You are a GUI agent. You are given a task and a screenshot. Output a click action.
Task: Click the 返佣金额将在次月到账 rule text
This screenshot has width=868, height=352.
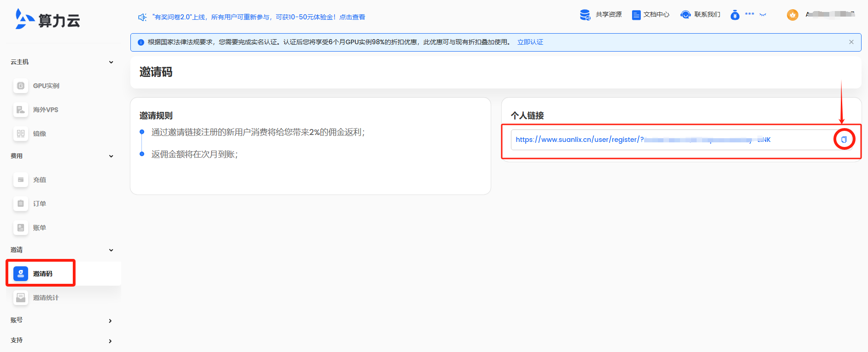click(x=194, y=154)
